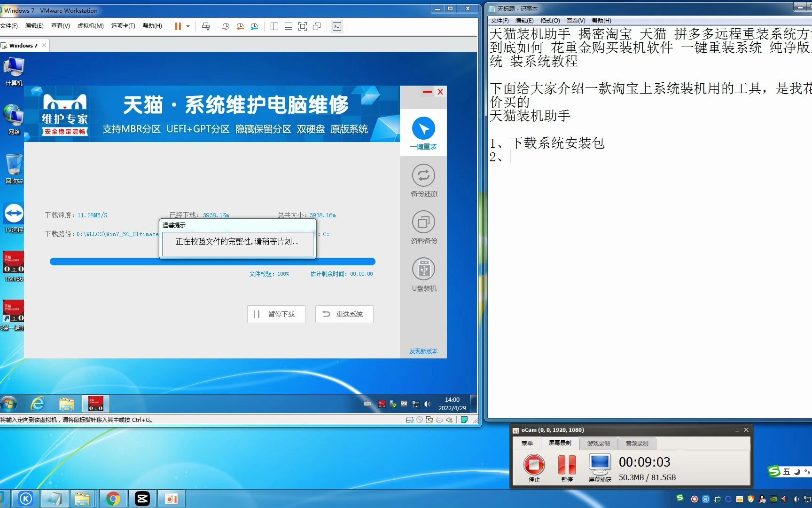Screen dimensions: 812x508
Task: Expand the VMware power options dropdown arrow
Action: 188,26
